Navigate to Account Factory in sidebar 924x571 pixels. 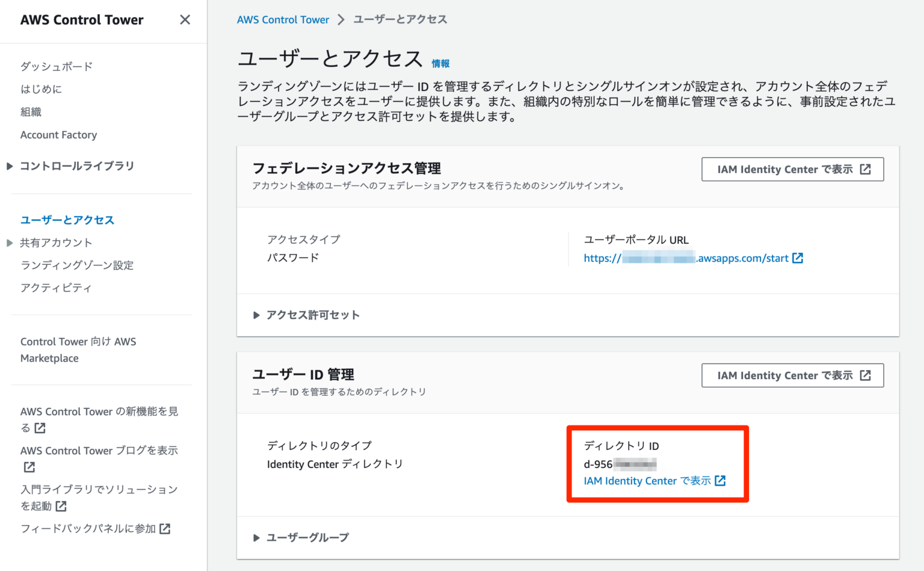pyautogui.click(x=58, y=135)
